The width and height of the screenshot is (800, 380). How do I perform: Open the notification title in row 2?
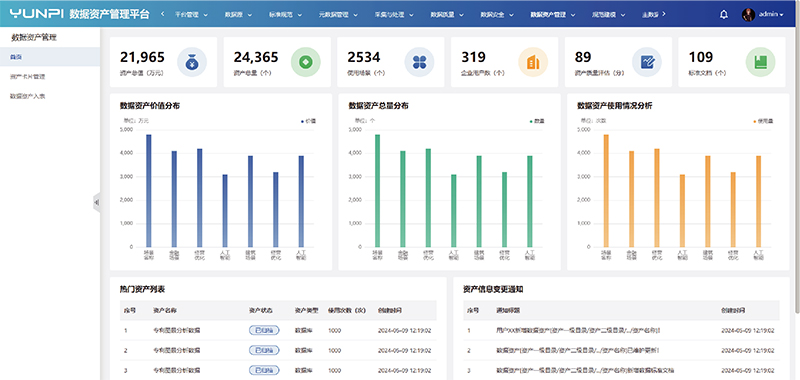pyautogui.click(x=578, y=350)
